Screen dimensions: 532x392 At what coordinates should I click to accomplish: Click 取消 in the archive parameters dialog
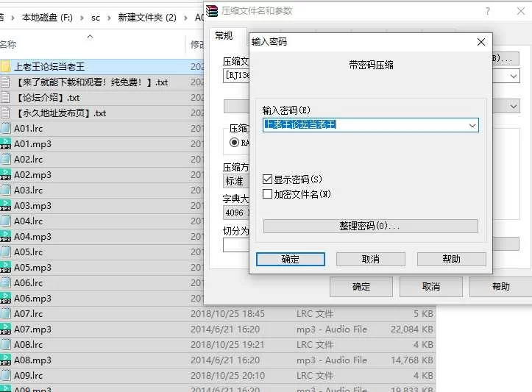431,287
